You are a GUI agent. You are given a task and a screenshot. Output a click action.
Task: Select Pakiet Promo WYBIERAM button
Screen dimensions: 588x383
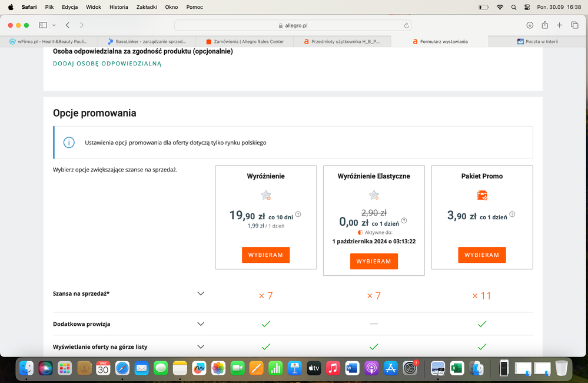[x=481, y=255]
